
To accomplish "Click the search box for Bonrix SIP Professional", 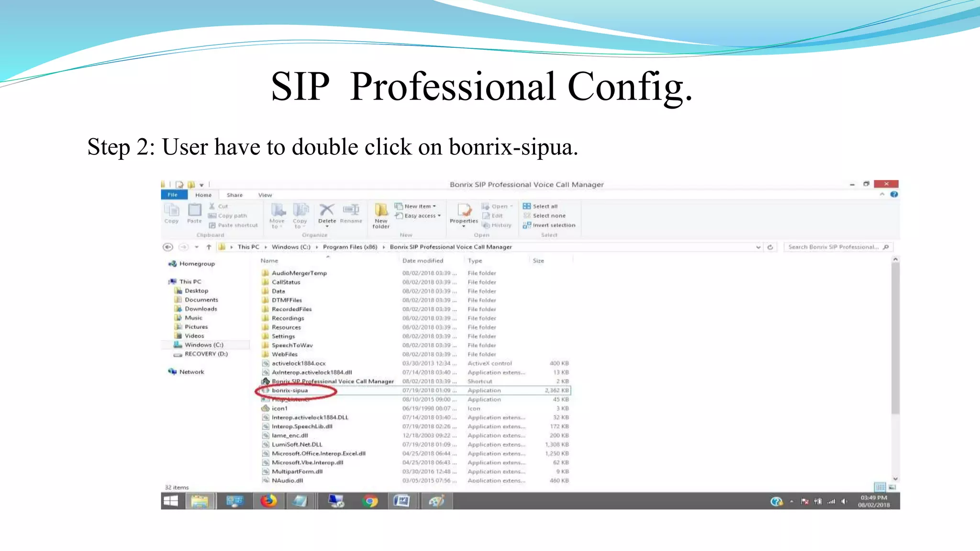I will click(838, 247).
